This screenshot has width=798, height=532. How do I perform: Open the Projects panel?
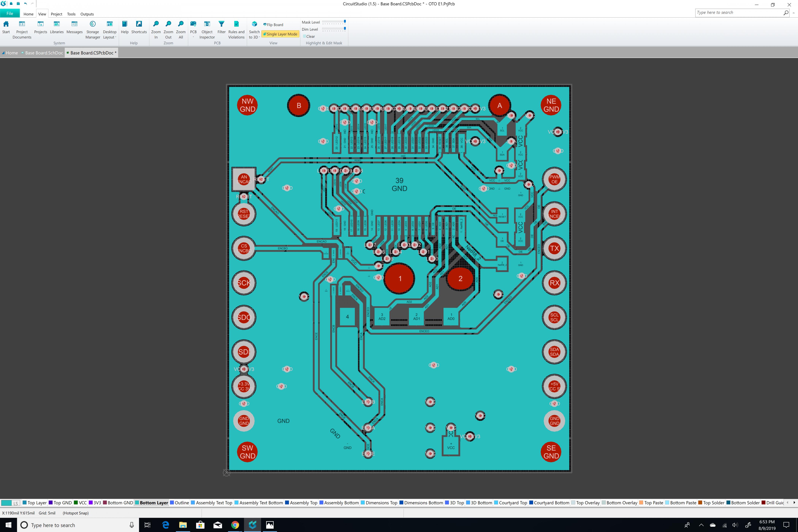pos(40,28)
